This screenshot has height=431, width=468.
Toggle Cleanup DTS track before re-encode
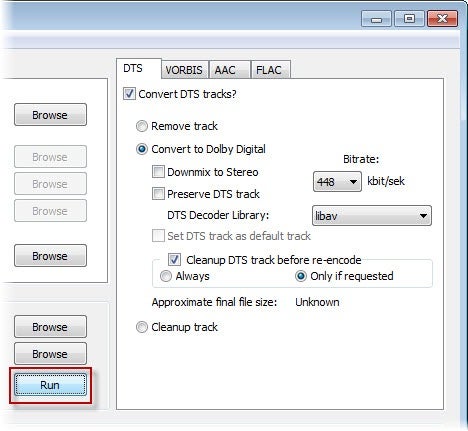pyautogui.click(x=174, y=260)
